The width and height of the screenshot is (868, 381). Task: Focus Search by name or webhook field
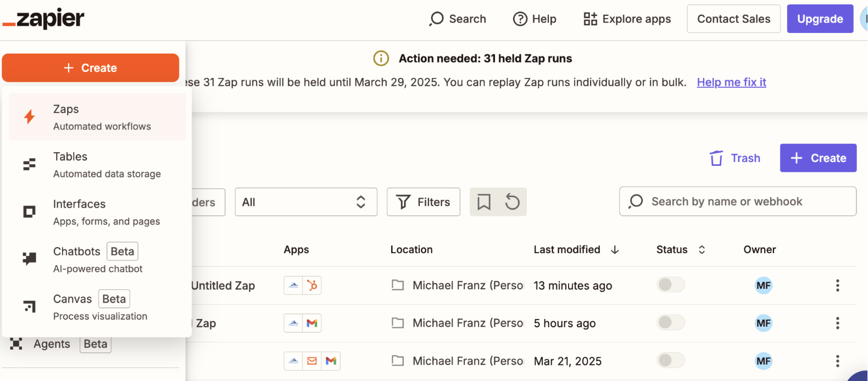pyautogui.click(x=738, y=201)
